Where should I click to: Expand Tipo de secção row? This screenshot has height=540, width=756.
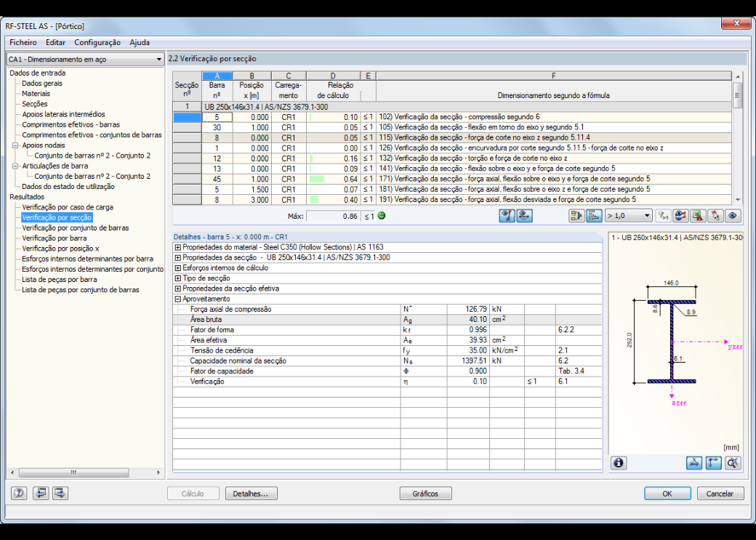coord(177,278)
